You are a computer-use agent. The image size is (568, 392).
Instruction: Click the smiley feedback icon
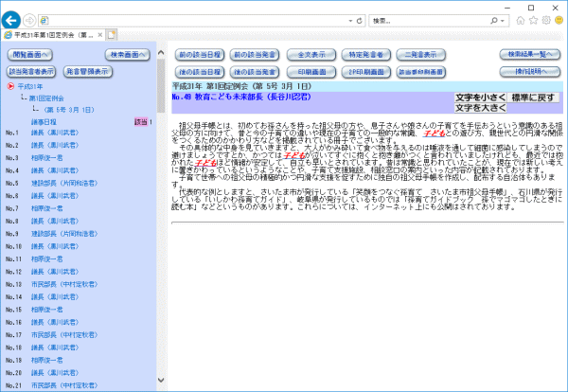559,20
